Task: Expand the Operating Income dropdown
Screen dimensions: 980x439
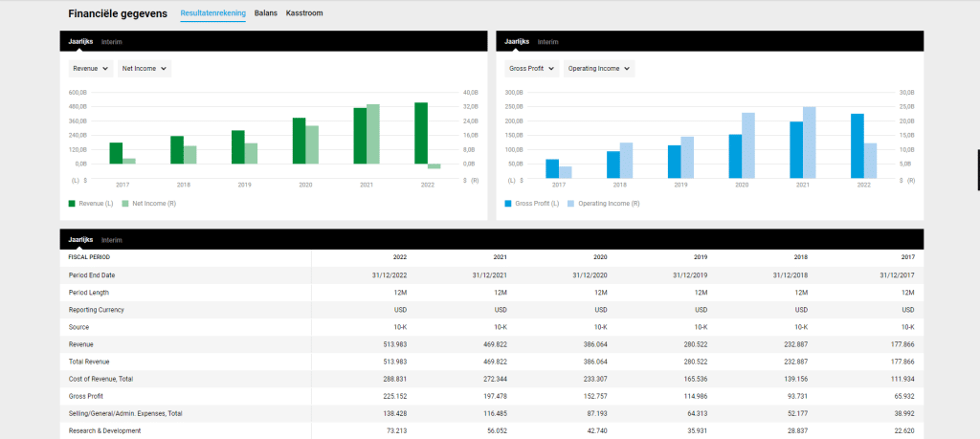Action: [x=599, y=69]
